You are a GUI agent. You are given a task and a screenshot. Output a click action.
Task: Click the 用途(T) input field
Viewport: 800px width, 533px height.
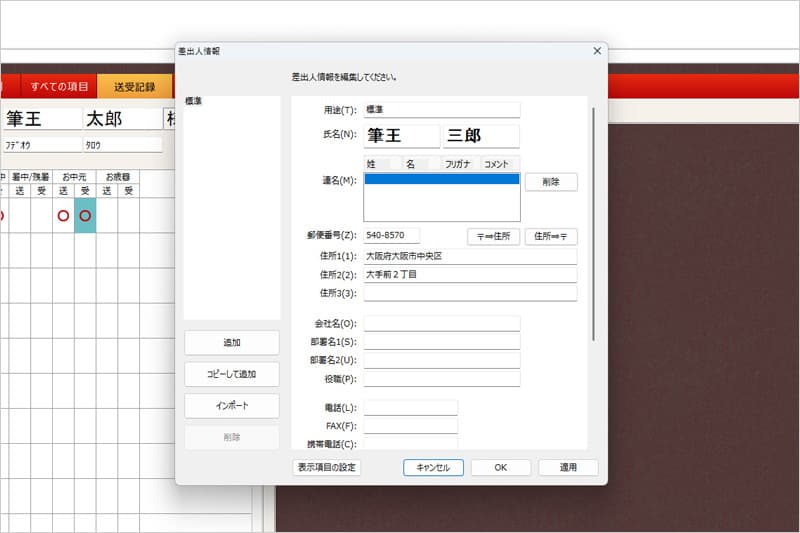[x=442, y=110]
